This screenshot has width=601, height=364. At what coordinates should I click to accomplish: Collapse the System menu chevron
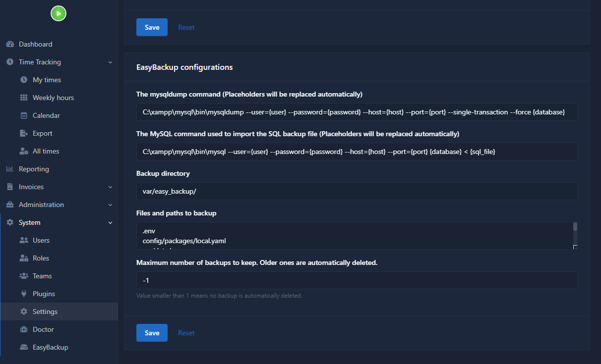coord(110,222)
